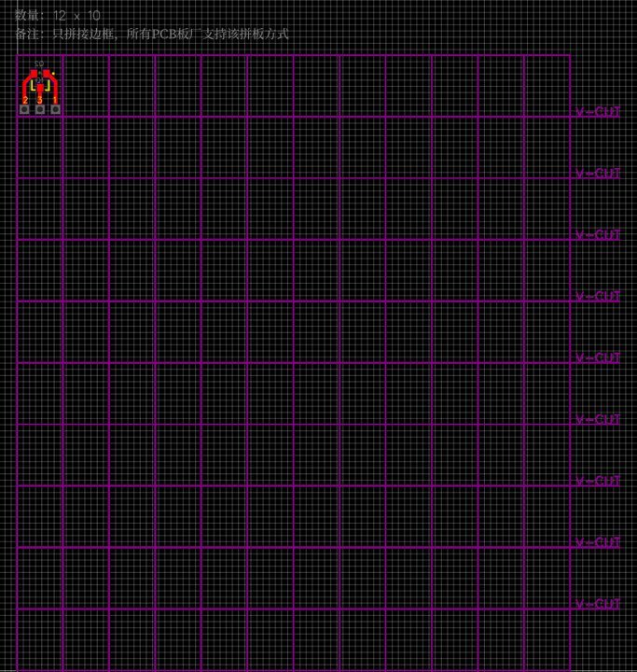637x672 pixels.
Task: Select the red center SMD pad
Action: click(x=40, y=88)
